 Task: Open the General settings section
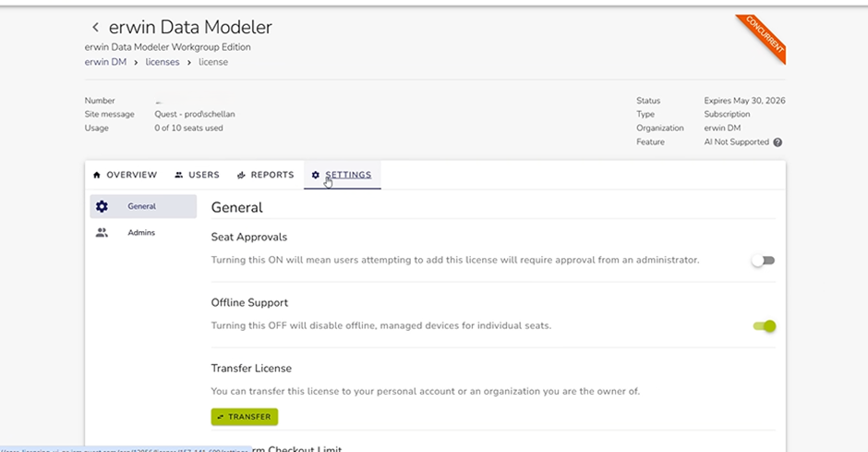click(x=143, y=207)
